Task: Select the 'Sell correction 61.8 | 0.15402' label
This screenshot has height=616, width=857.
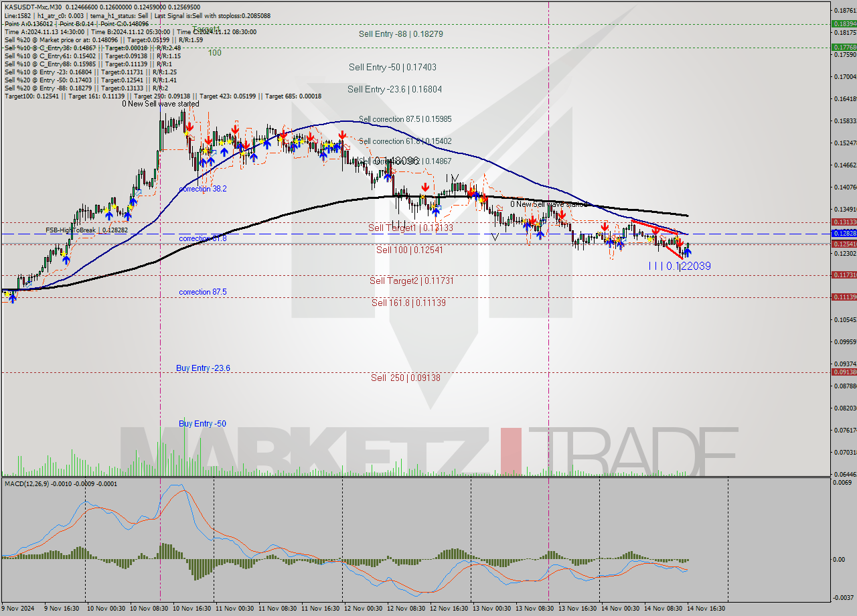Action: point(405,141)
